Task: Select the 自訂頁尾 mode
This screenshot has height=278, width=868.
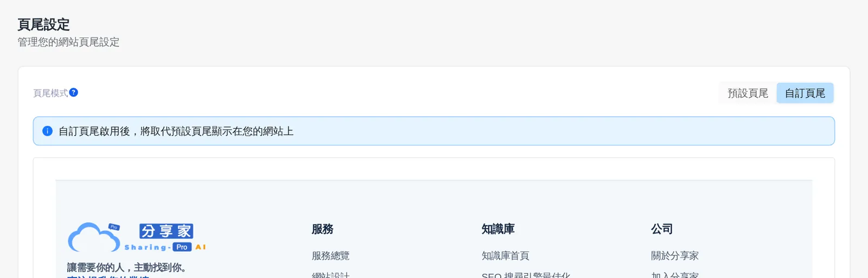Action: (x=805, y=93)
